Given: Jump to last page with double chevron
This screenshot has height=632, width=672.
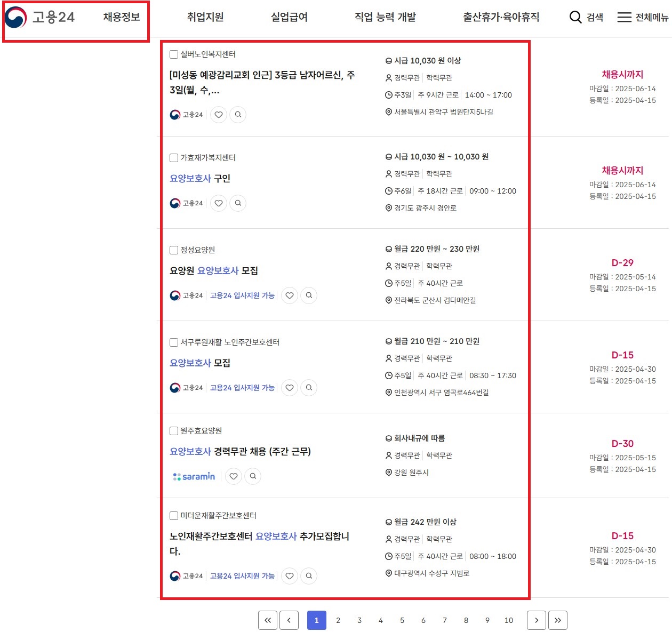Looking at the screenshot, I should point(558,620).
